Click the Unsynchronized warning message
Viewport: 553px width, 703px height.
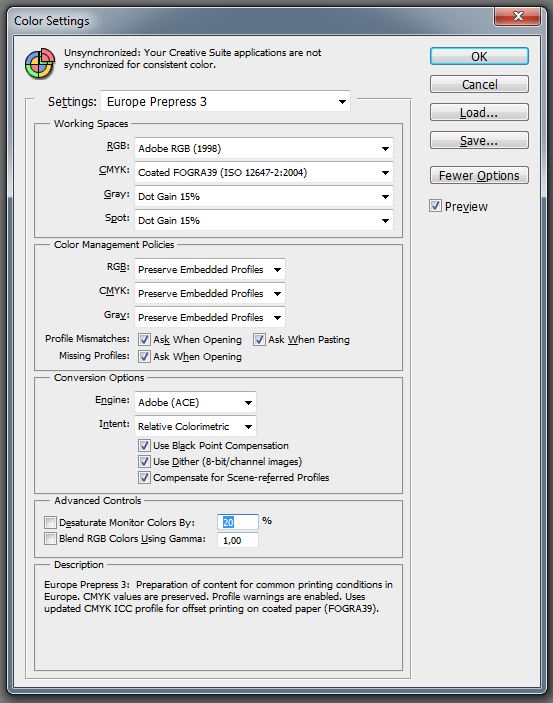(x=192, y=59)
